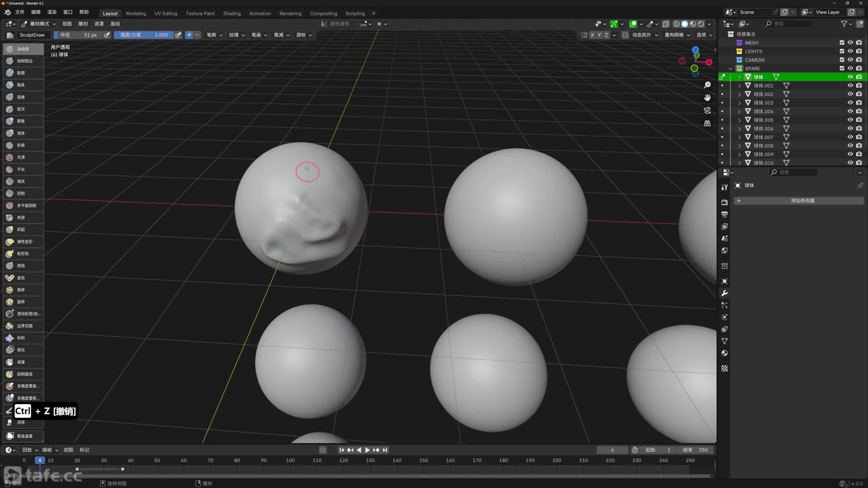Select the 旋转 (Rotate) brush
868x488 pixels.
(23, 302)
